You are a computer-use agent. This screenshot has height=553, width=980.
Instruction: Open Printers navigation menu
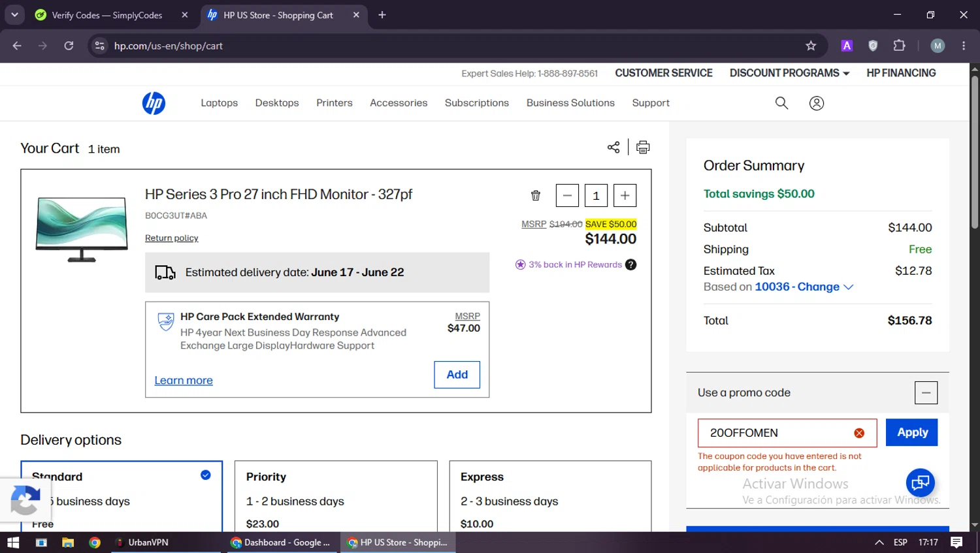[335, 103]
